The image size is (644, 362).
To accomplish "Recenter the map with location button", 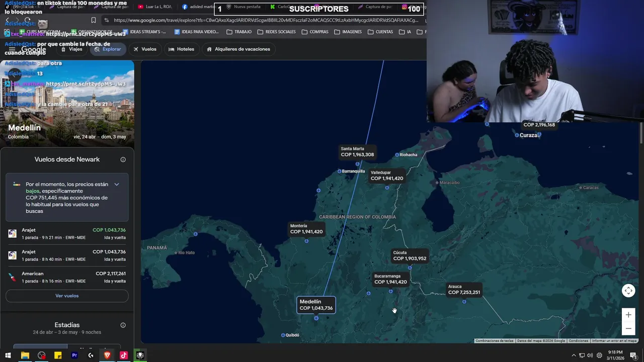I will pyautogui.click(x=628, y=291).
